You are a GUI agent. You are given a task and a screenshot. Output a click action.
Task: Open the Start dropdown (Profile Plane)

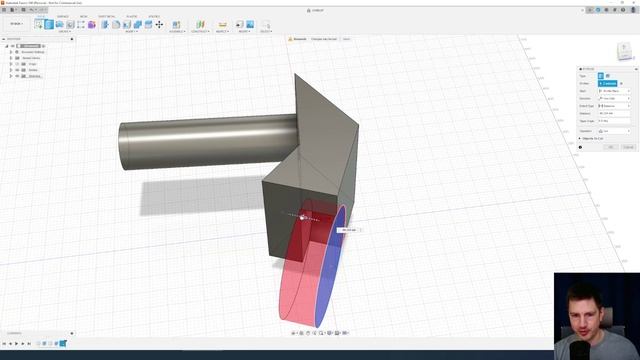[614, 91]
